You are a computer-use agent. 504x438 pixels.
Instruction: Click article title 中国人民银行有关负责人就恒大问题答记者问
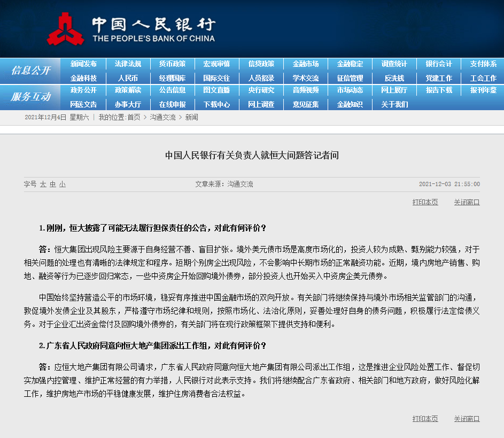[252, 155]
